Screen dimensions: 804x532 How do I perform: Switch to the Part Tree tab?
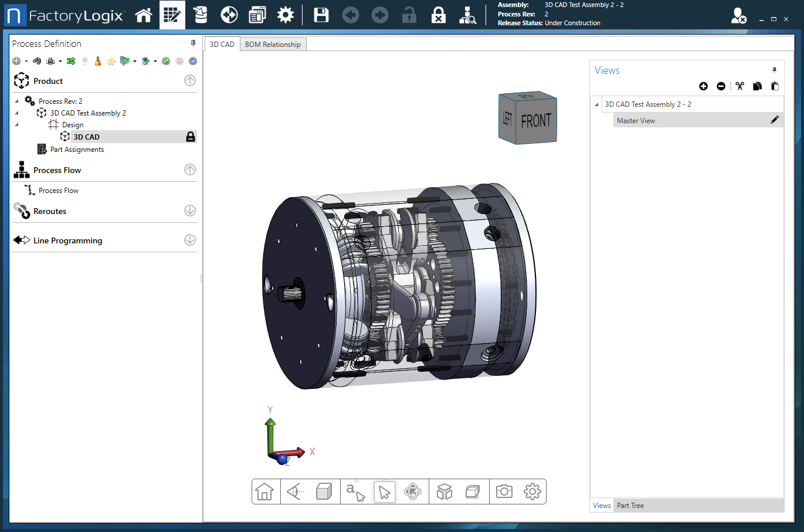(630, 506)
